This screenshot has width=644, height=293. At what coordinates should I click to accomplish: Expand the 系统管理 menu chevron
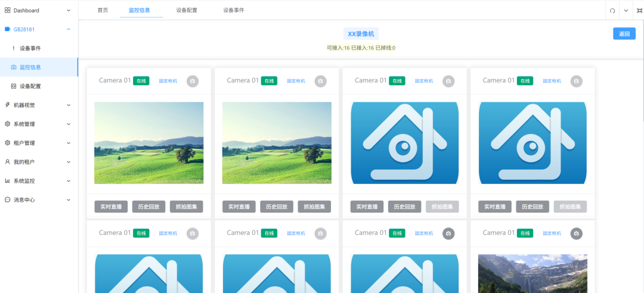tap(69, 124)
